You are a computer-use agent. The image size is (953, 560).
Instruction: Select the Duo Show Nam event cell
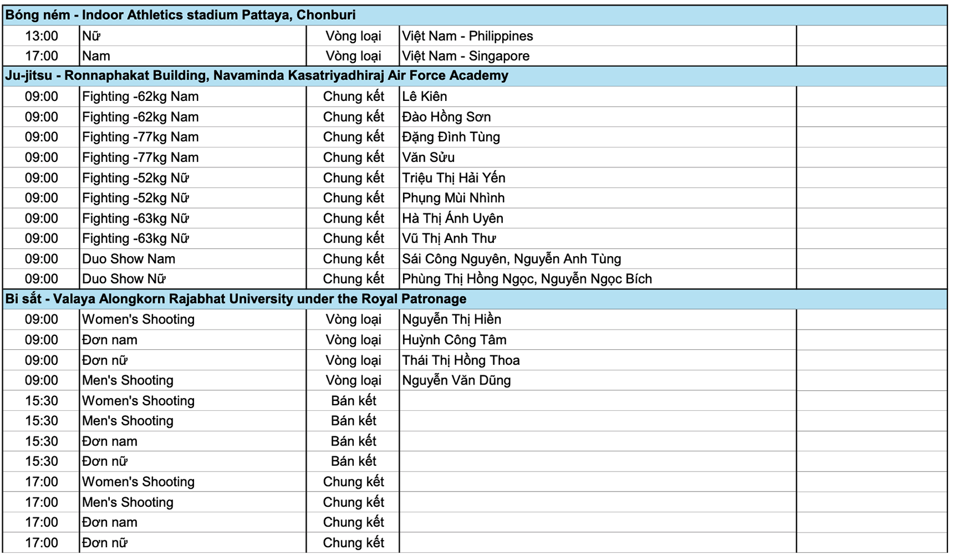[x=128, y=258]
